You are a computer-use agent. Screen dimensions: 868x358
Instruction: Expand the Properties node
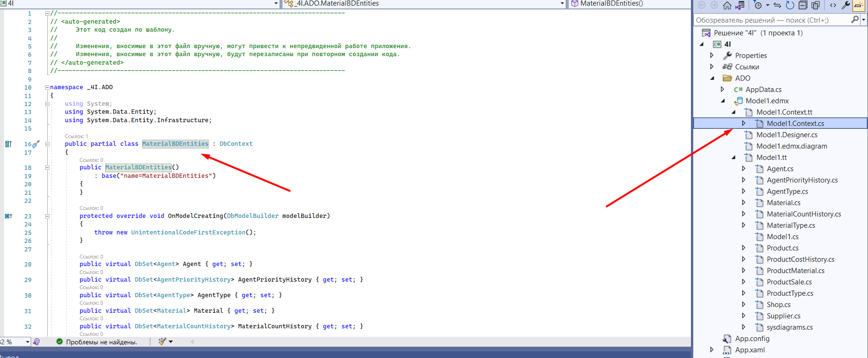point(712,56)
